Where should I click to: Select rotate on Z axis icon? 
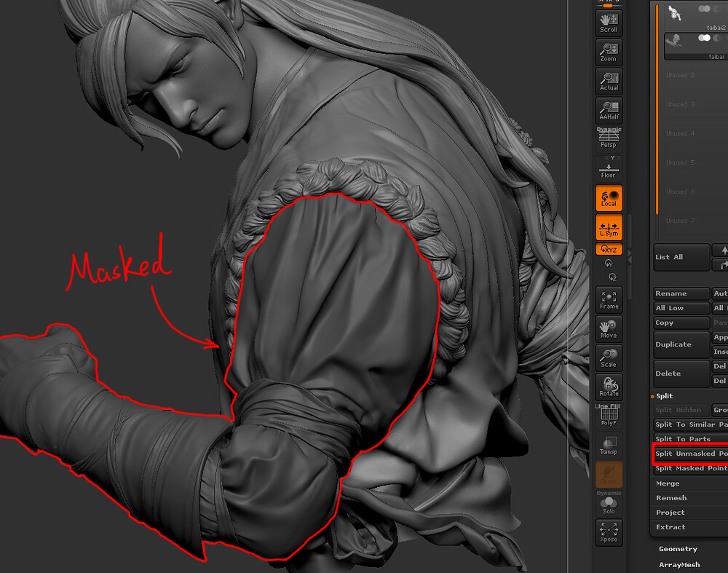[612, 277]
